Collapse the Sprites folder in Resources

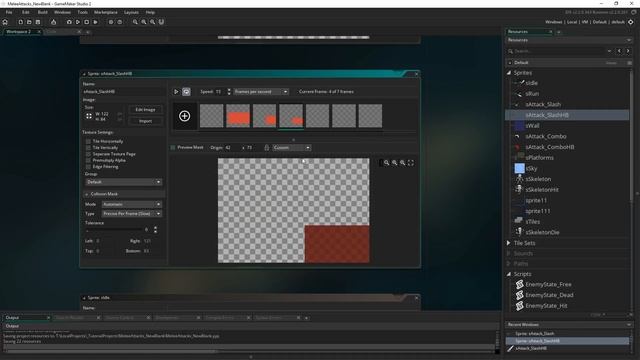(x=509, y=73)
